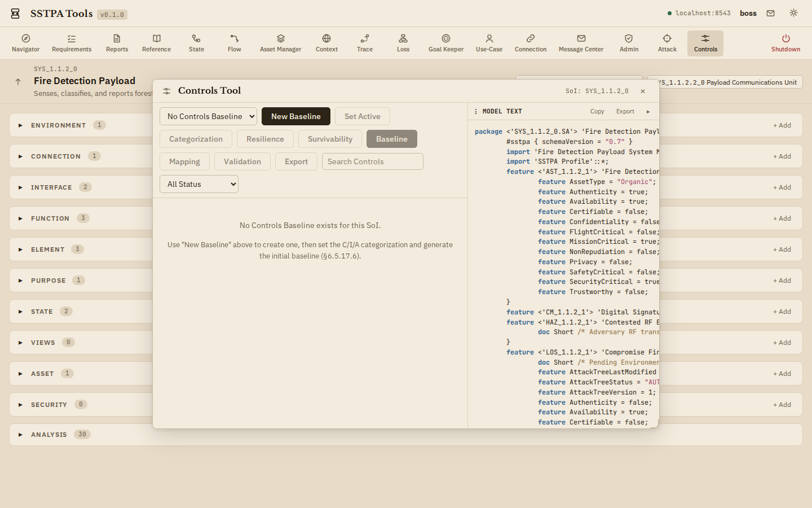Open the All Status filter dropdown
Viewport: 812px width, 508px height.
[x=199, y=184]
